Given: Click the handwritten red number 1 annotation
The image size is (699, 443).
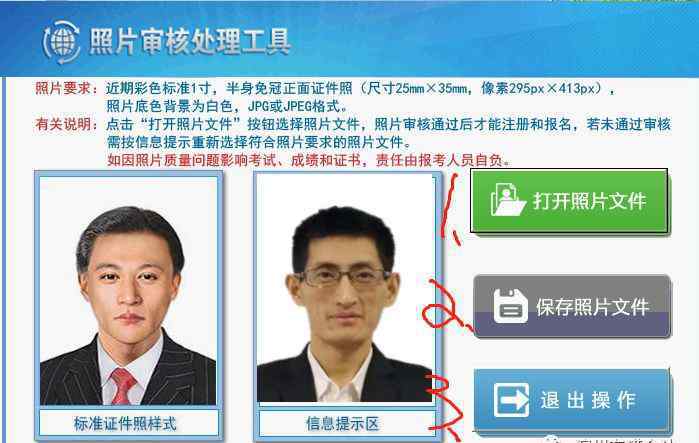Looking at the screenshot, I should [x=451, y=209].
